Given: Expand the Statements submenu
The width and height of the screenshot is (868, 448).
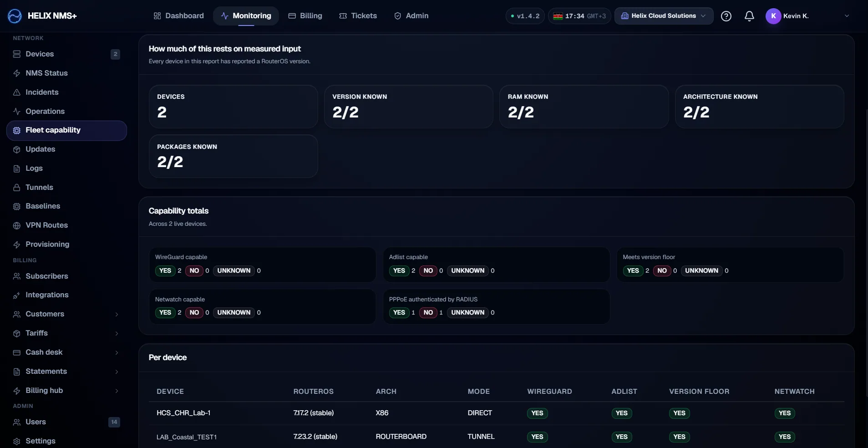Looking at the screenshot, I should coord(117,372).
